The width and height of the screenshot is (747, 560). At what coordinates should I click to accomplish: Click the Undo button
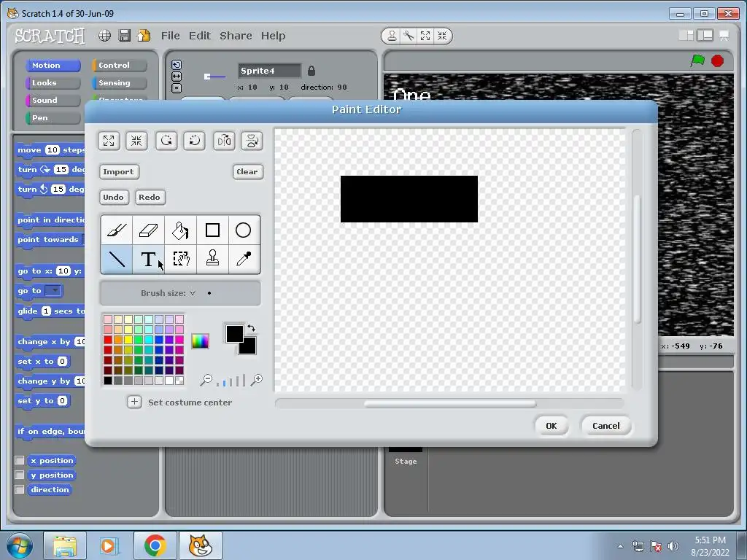point(113,197)
